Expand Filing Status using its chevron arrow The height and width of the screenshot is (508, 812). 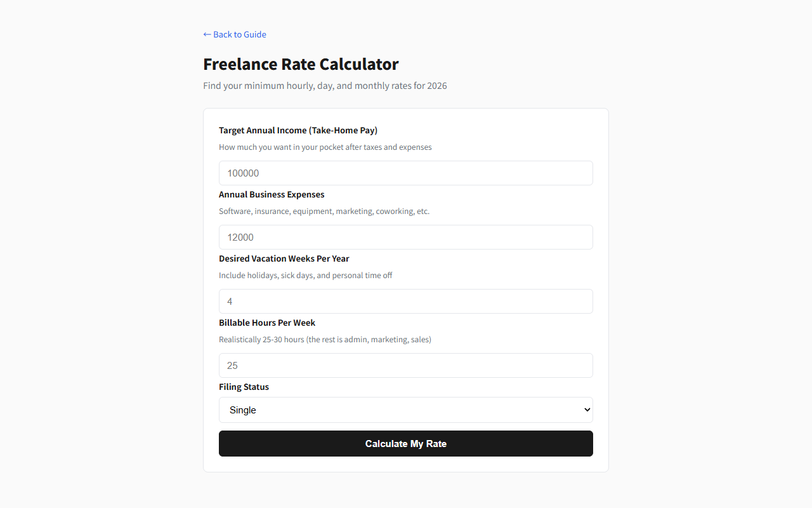point(586,410)
